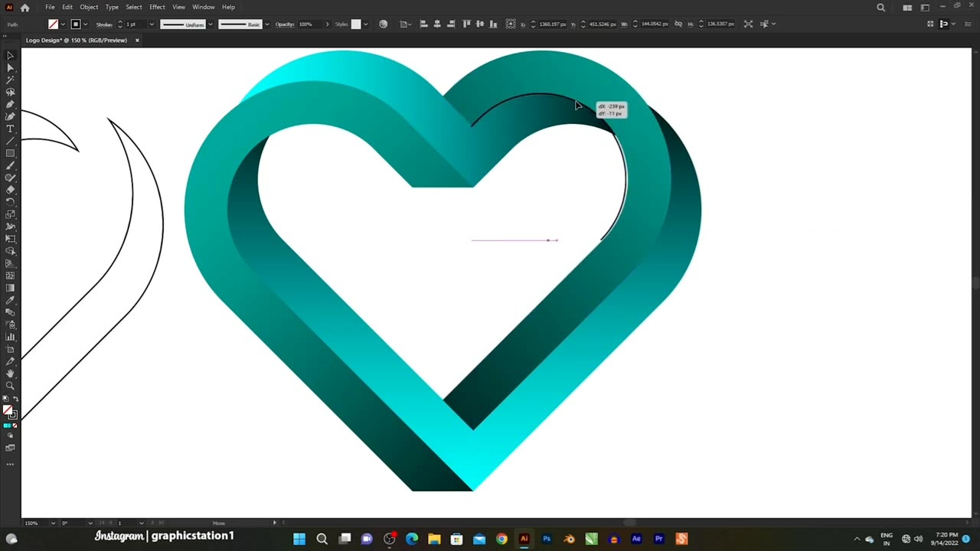Screen dimensions: 980x551
Task: Open the graphic Style dropdown
Action: click(366, 24)
